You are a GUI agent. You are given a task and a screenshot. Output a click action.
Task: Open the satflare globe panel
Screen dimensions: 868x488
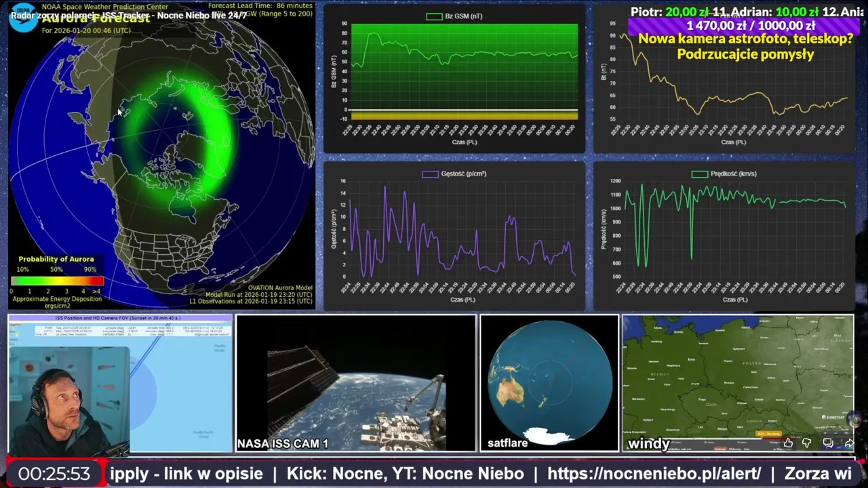tap(549, 383)
